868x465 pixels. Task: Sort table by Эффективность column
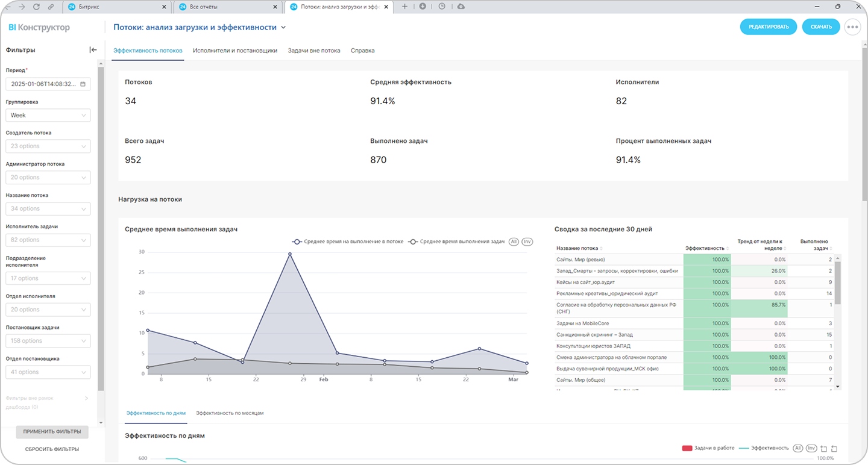tap(706, 248)
